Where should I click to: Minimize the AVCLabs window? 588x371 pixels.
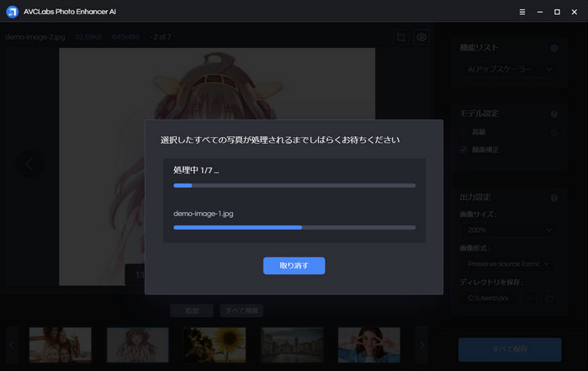(x=539, y=12)
